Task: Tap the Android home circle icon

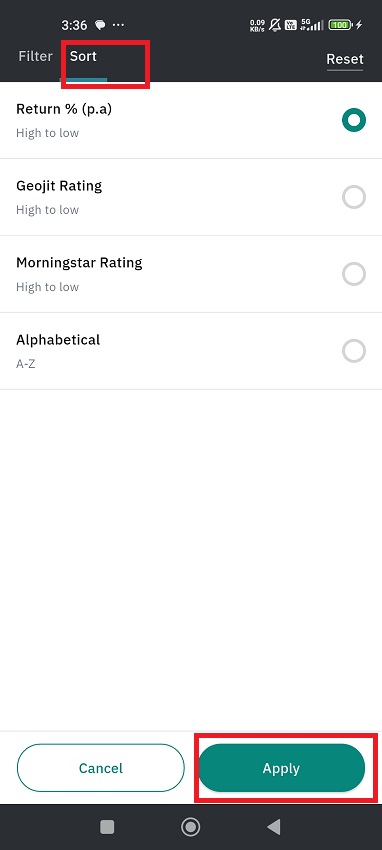Action: pyautogui.click(x=190, y=827)
